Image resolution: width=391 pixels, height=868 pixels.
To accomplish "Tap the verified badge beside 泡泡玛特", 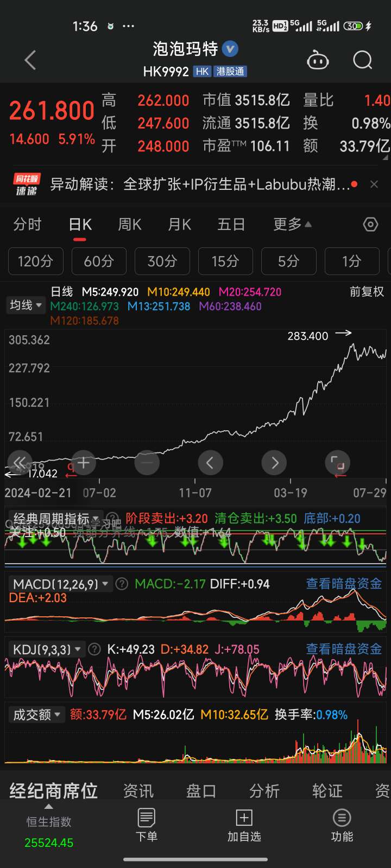I will [x=230, y=49].
